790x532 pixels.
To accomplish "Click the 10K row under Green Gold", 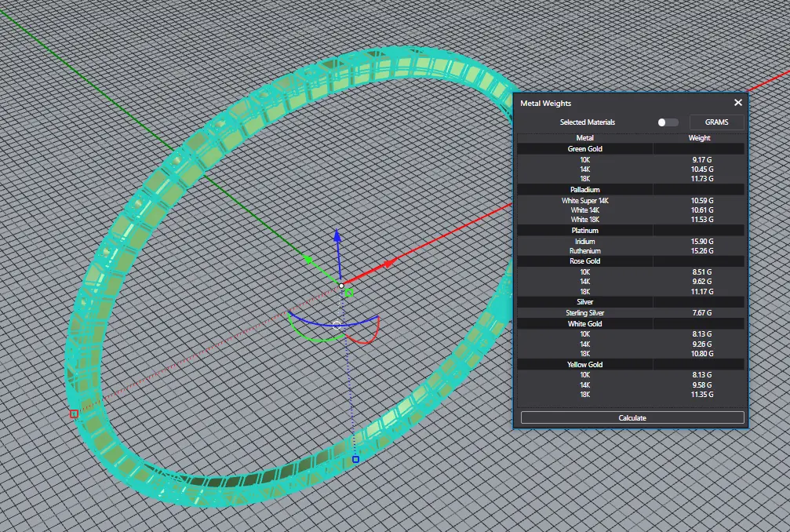I will pos(631,160).
